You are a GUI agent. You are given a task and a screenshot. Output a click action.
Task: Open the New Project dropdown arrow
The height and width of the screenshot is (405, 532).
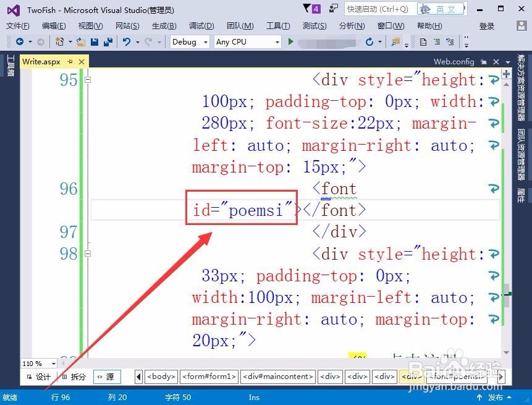pos(70,42)
